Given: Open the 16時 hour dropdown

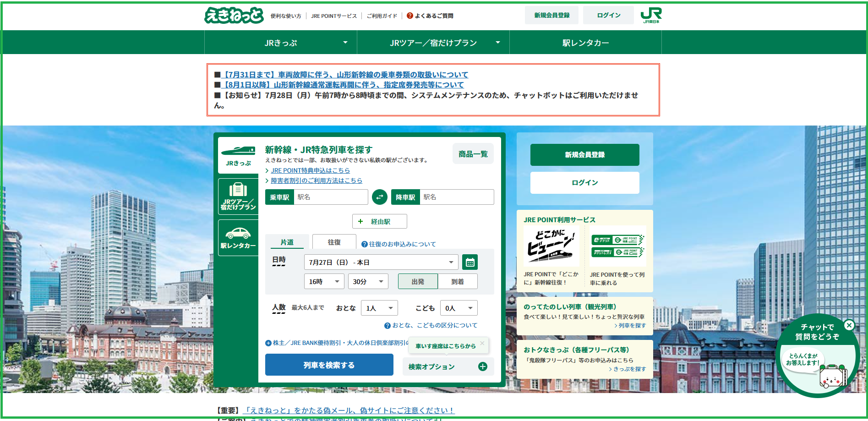Looking at the screenshot, I should click(x=324, y=281).
